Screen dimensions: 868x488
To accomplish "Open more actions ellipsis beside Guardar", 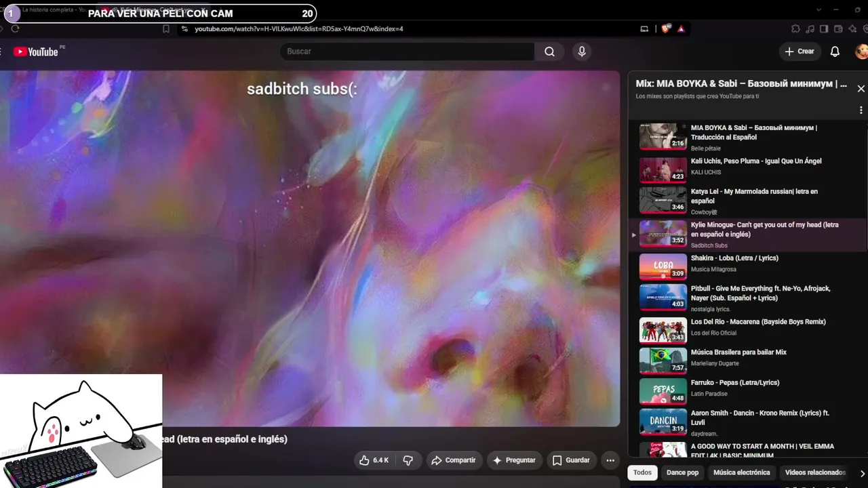I will coord(610,460).
